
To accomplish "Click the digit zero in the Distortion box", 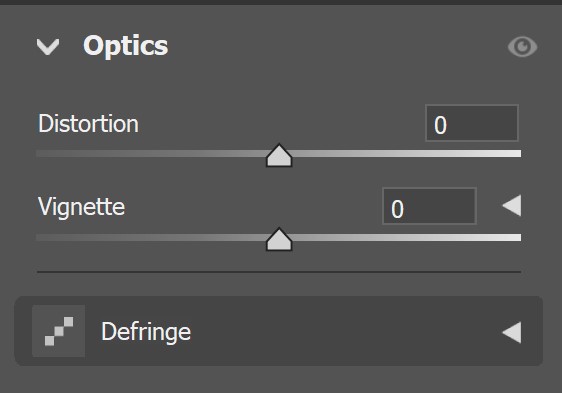I will (x=440, y=125).
